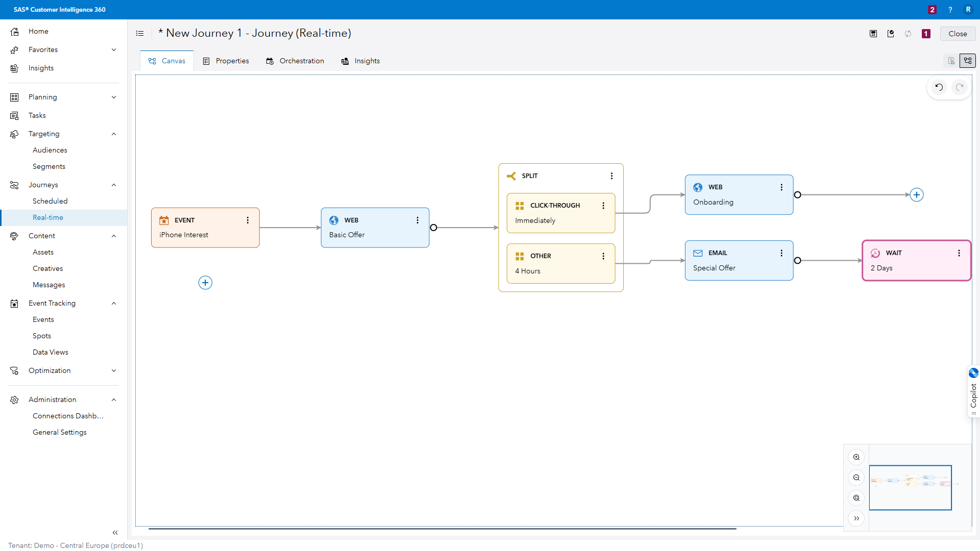Open the notifications badge showing 1
Viewport: 980px width, 551px height.
926,34
